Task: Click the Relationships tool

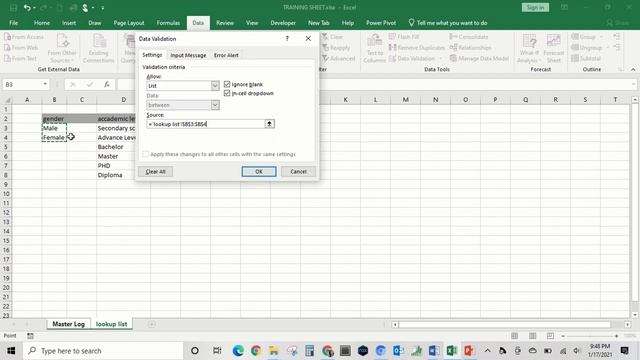Action: pyautogui.click(x=470, y=48)
